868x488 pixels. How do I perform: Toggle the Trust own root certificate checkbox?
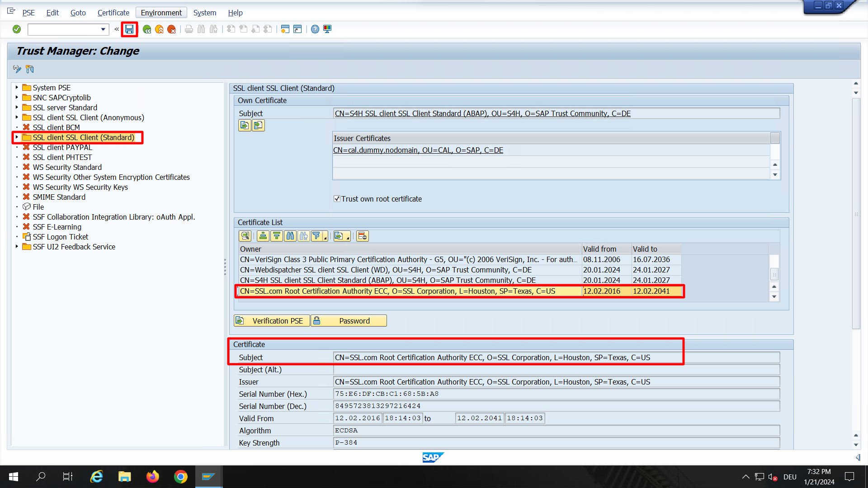[337, 199]
